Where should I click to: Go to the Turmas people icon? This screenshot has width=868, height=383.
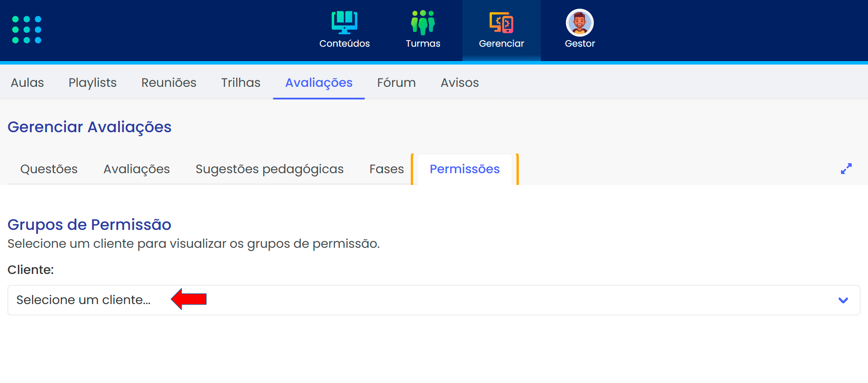click(x=423, y=23)
